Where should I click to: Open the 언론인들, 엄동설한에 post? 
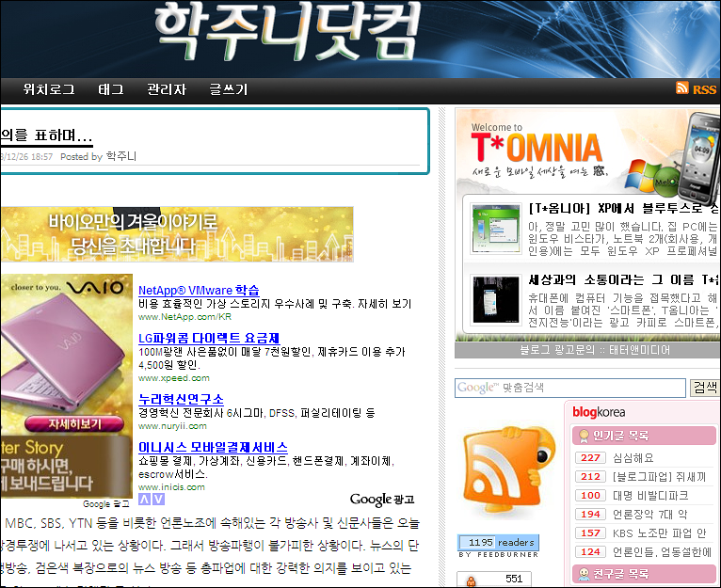[x=662, y=552]
